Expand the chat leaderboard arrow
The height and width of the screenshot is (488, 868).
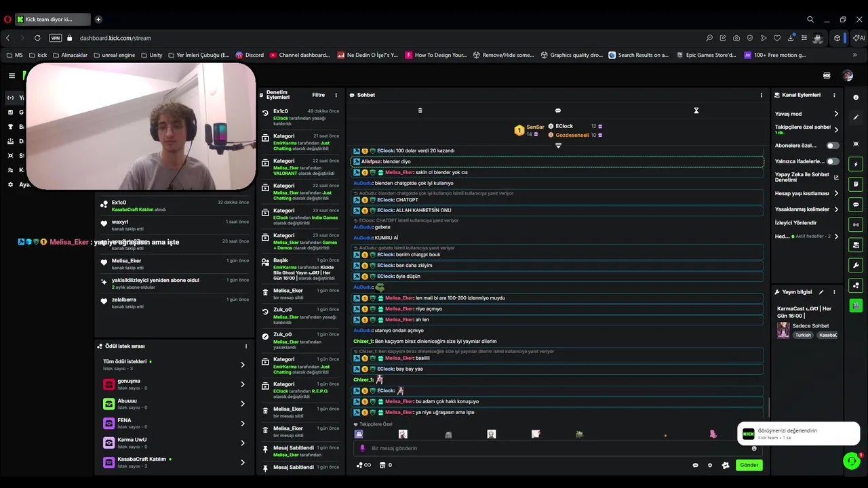click(558, 145)
